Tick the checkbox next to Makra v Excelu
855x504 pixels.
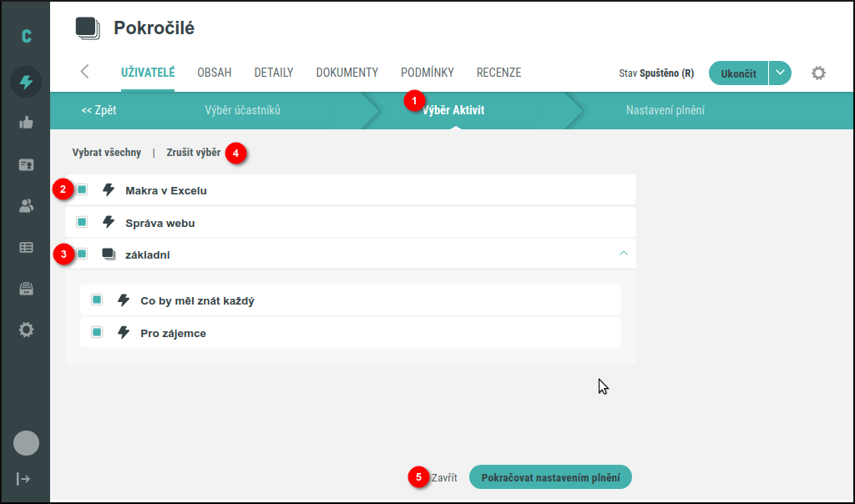tap(81, 189)
